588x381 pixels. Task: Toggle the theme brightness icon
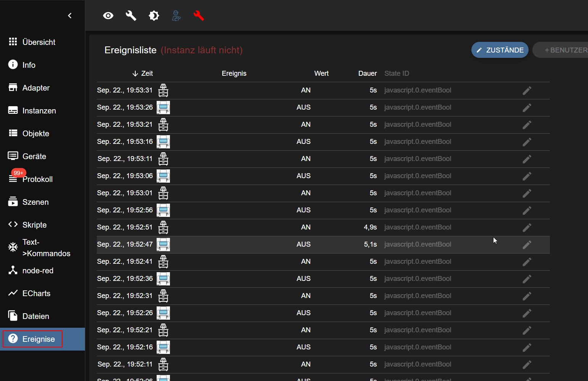154,16
